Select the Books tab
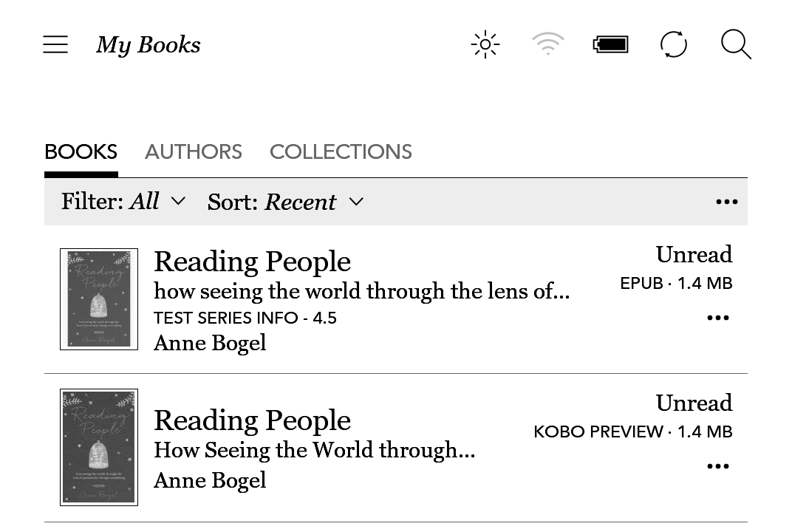This screenshot has width=792, height=532. (x=81, y=152)
